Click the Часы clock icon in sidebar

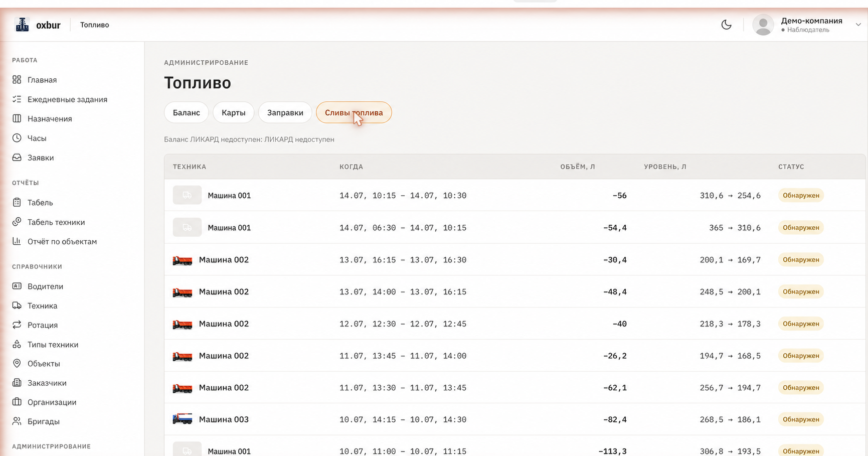pyautogui.click(x=17, y=138)
